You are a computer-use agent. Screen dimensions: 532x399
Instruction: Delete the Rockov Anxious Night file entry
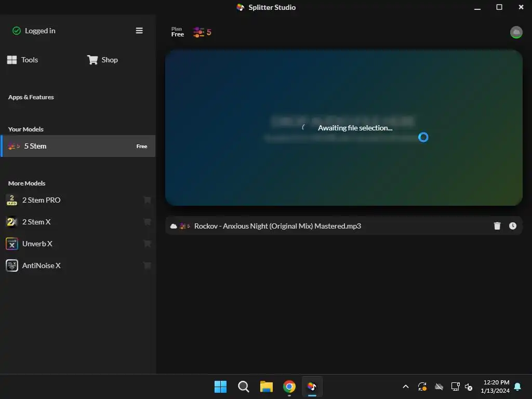point(497,226)
